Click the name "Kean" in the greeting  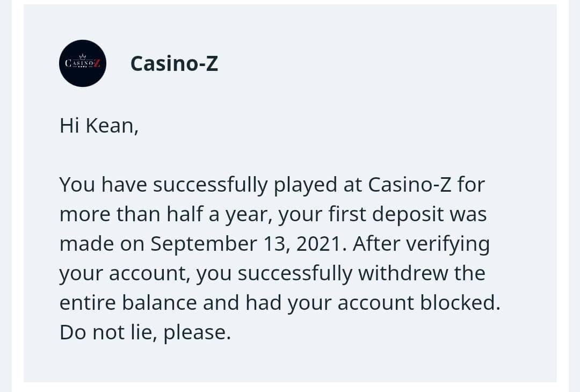tap(113, 126)
